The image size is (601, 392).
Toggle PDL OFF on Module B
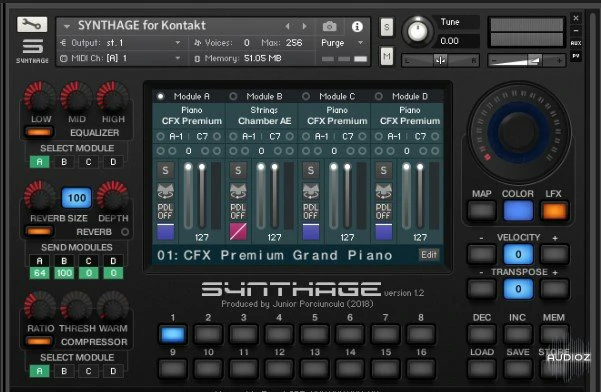pyautogui.click(x=238, y=211)
